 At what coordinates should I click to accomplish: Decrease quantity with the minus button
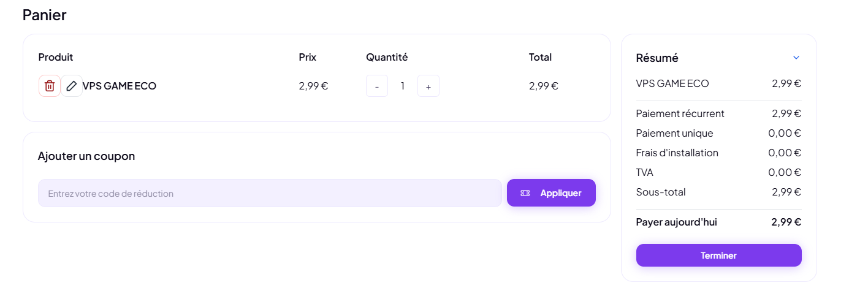(377, 86)
